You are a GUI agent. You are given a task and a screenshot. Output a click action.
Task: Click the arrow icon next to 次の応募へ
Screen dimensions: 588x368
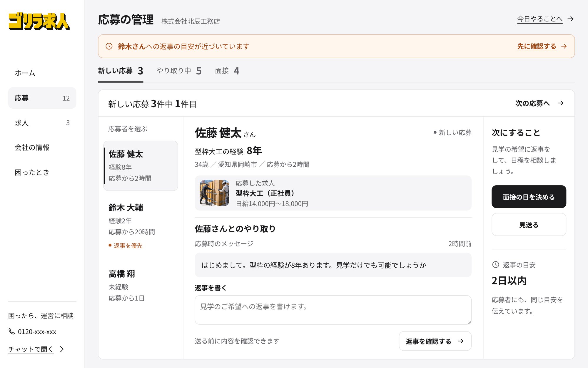pyautogui.click(x=561, y=103)
